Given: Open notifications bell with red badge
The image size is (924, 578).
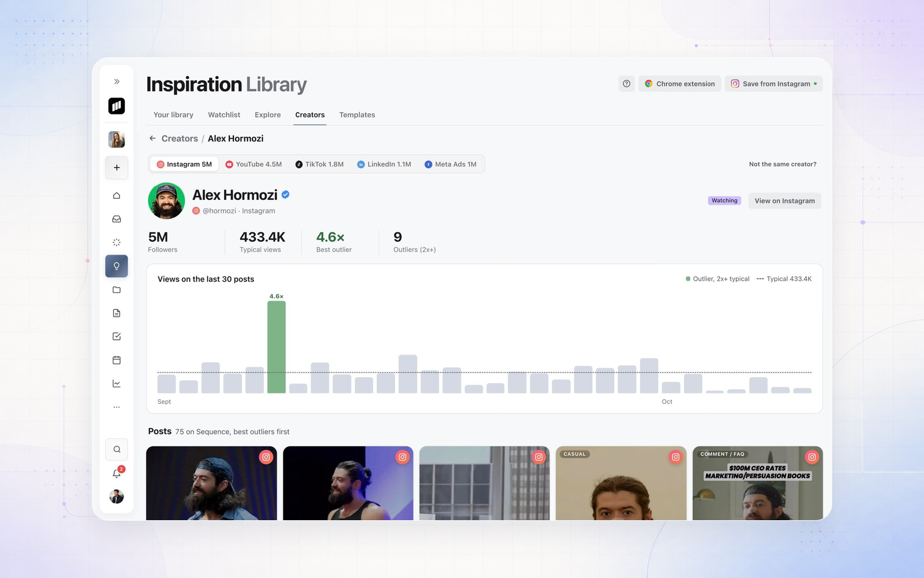Looking at the screenshot, I should pos(117,473).
